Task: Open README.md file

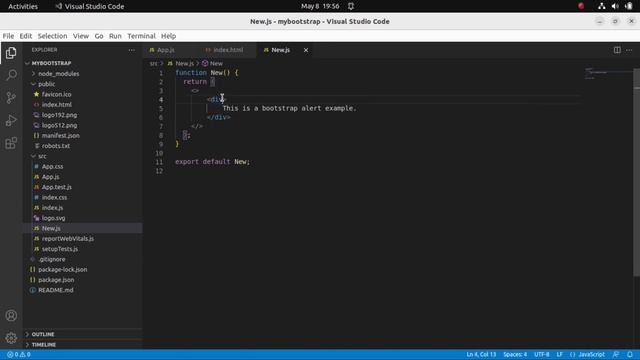Action: (56, 290)
